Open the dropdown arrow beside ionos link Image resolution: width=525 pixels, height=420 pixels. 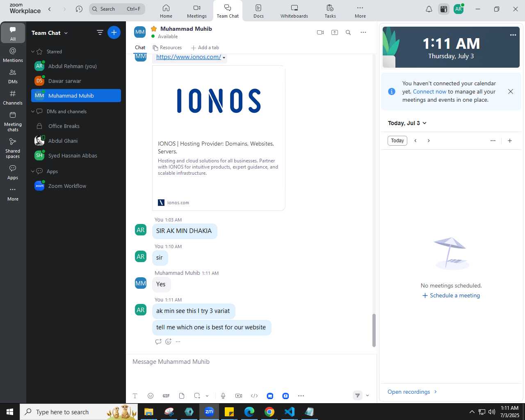point(224,58)
